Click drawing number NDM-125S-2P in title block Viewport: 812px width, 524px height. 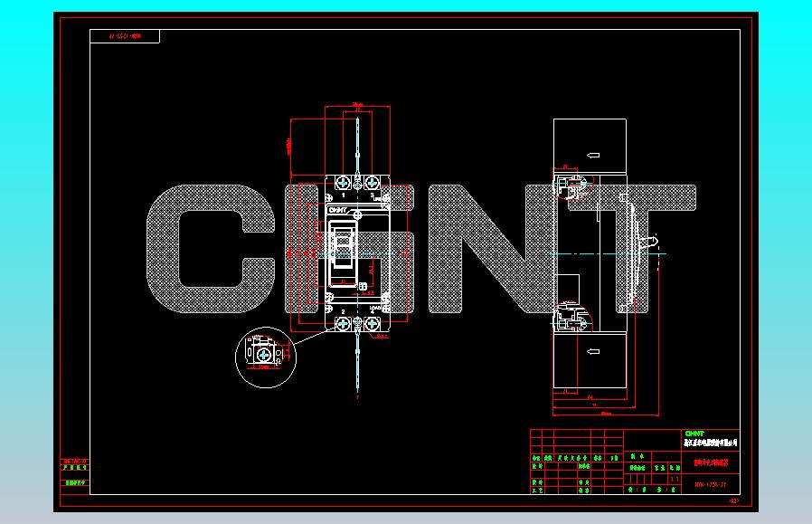711,485
